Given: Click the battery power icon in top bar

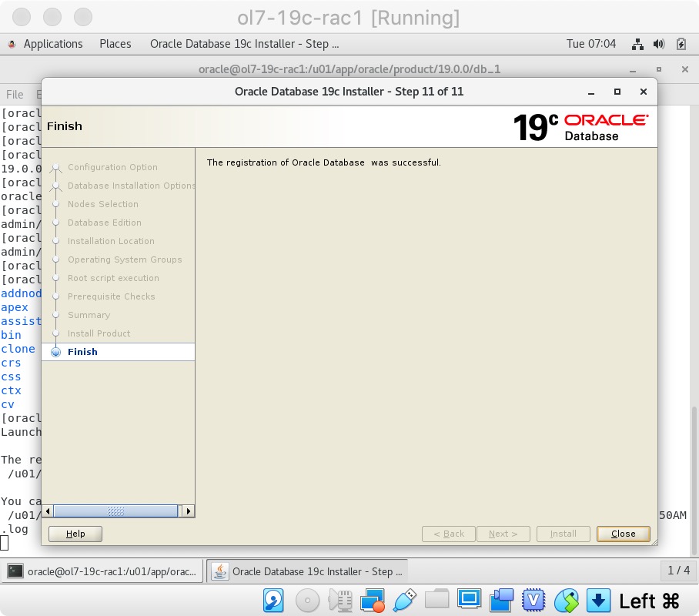Looking at the screenshot, I should pyautogui.click(x=681, y=44).
